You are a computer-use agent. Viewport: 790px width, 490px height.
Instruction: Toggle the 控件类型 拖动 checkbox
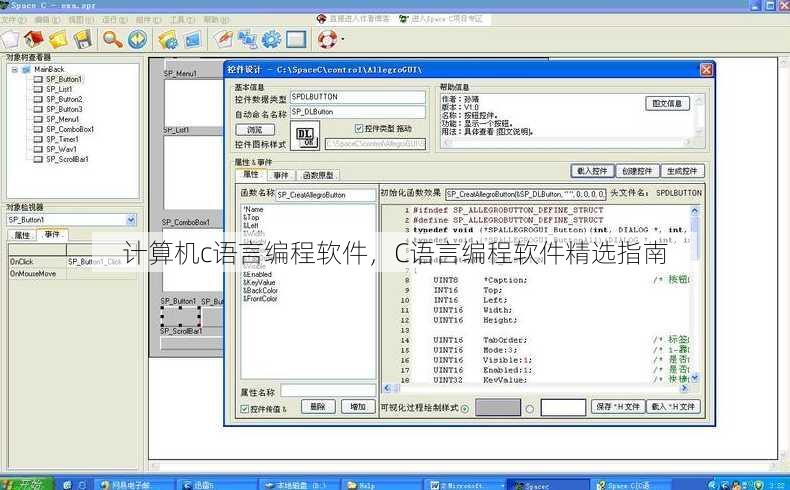(359, 129)
